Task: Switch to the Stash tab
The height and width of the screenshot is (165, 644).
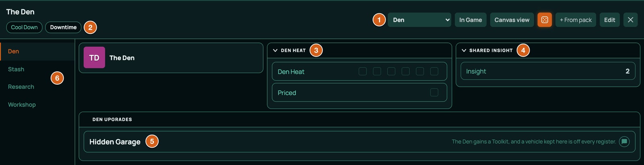Action: point(16,69)
